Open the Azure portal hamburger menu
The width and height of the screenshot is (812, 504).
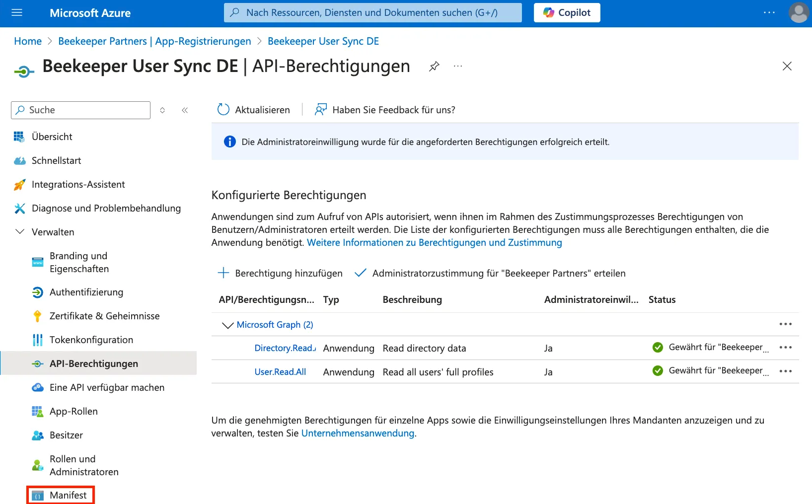[x=17, y=13]
